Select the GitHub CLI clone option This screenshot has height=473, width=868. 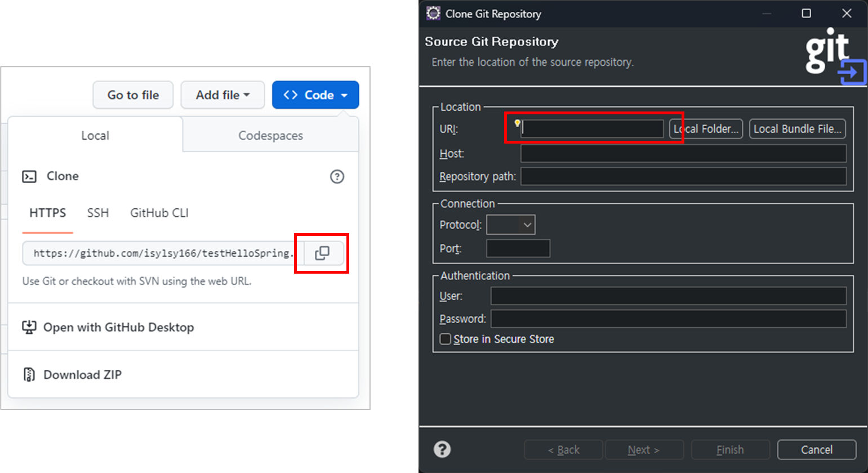coord(159,213)
